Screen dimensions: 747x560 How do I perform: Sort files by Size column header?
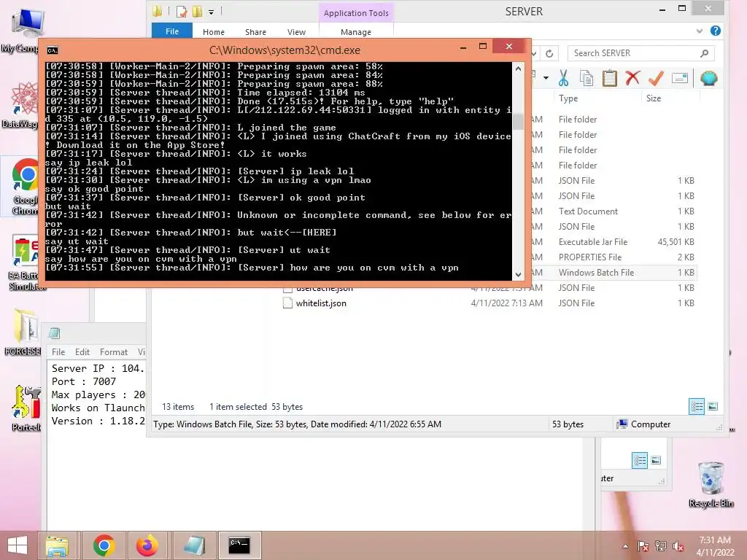[x=653, y=98]
